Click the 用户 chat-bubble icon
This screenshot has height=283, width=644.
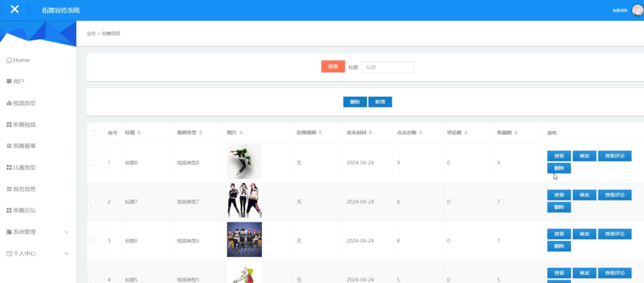coord(9,81)
